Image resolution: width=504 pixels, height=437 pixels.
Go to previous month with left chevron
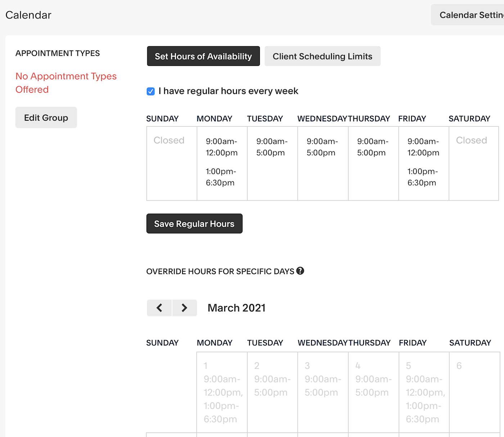click(x=159, y=308)
